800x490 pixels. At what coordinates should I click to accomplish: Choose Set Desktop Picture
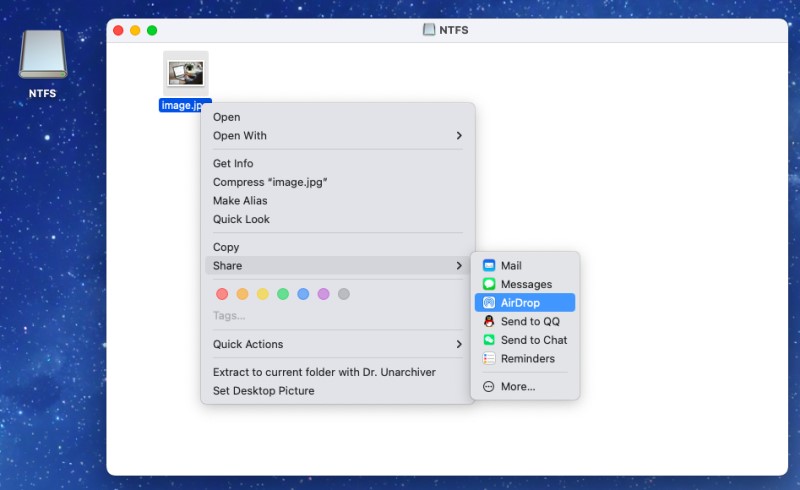coord(338,390)
